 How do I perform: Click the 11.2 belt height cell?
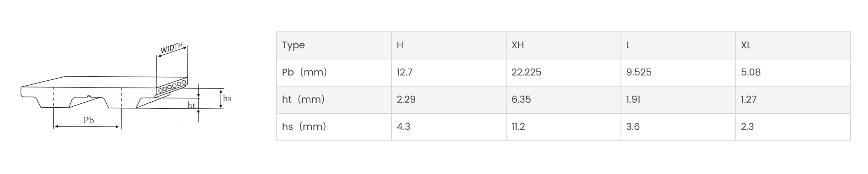(x=564, y=127)
